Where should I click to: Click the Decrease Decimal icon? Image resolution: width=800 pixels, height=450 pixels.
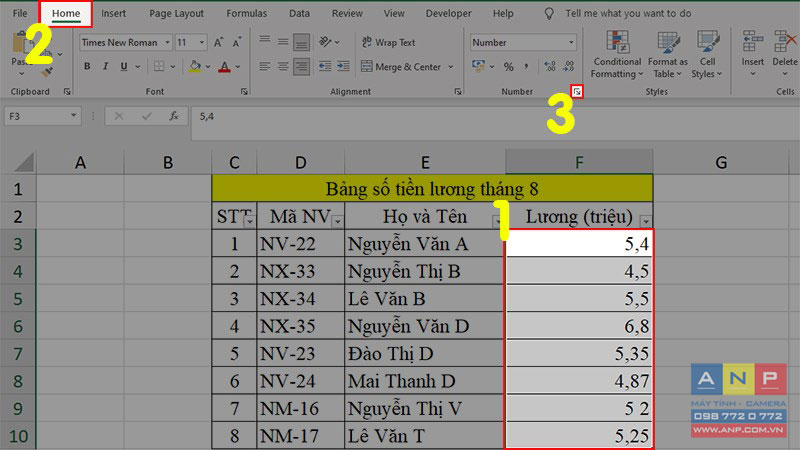click(569, 66)
